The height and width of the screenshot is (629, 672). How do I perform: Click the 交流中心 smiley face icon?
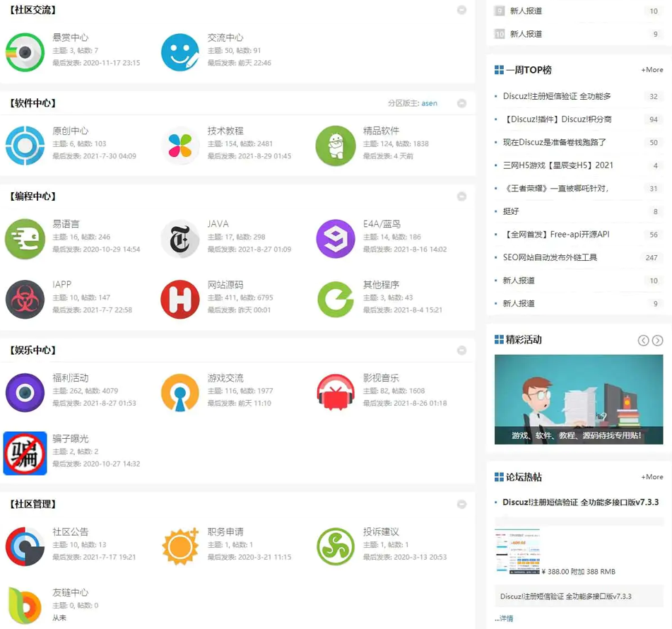click(x=179, y=52)
